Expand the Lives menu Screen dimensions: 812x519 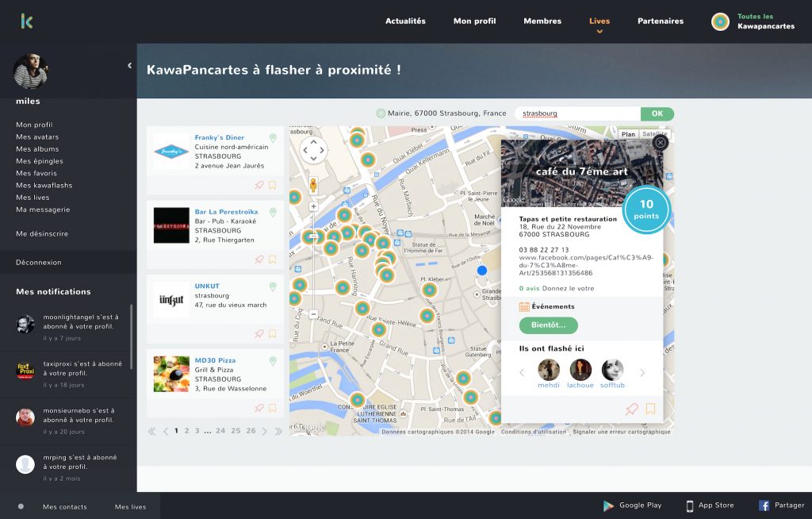tap(599, 21)
